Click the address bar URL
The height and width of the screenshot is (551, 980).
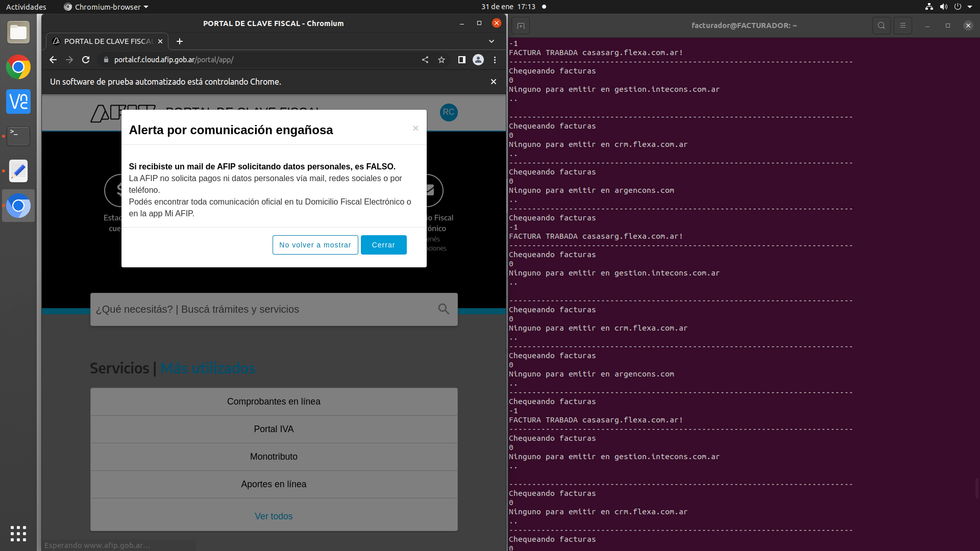tap(174, 60)
